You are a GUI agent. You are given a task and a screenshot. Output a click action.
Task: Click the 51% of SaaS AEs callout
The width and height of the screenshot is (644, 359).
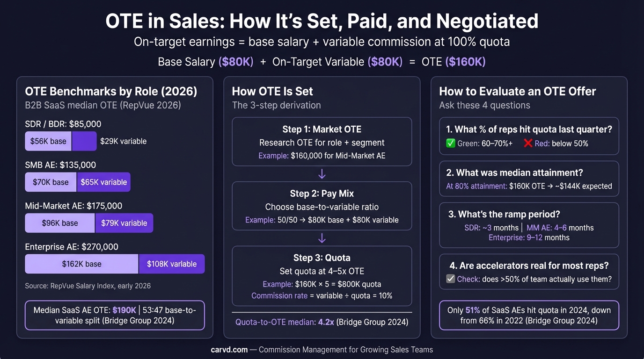click(x=529, y=316)
